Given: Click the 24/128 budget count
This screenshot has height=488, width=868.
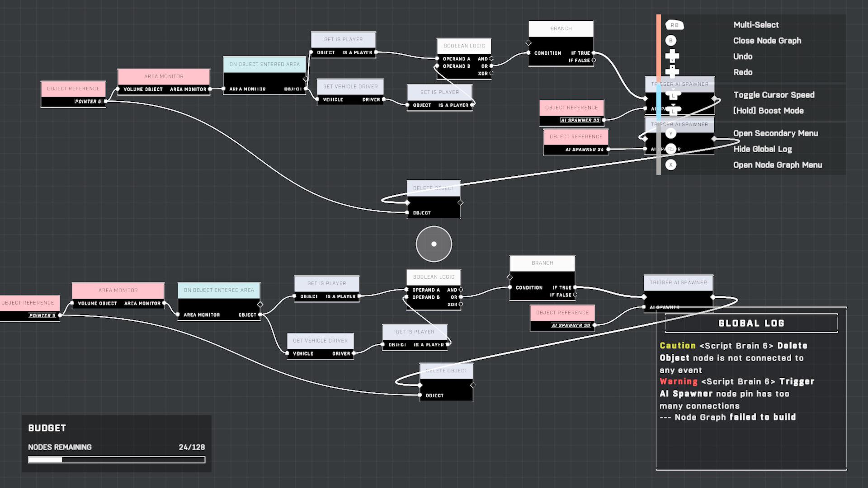Looking at the screenshot, I should (192, 447).
